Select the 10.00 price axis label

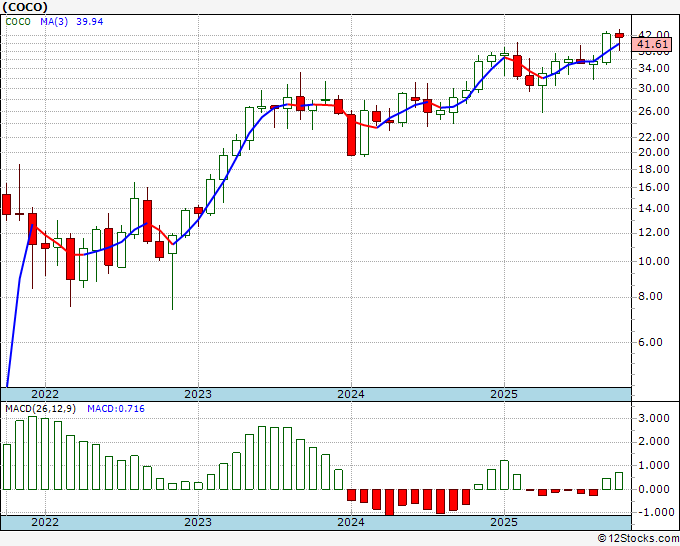pos(654,261)
